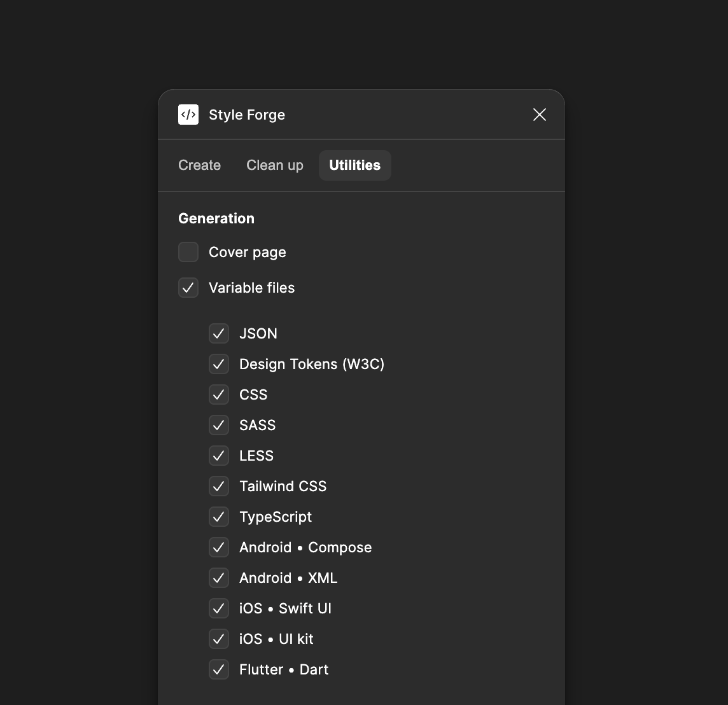Toggle the JSON checkbox
Screen dimensions: 728x705
pyautogui.click(x=219, y=333)
